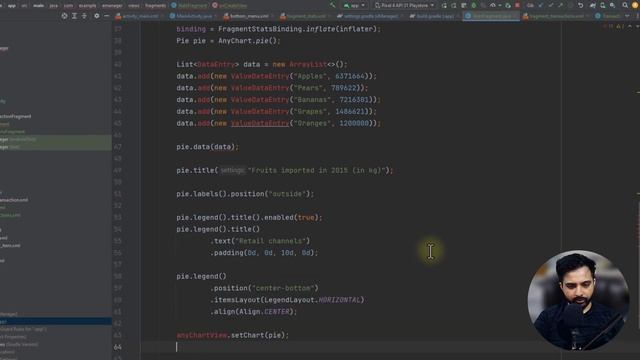The height and width of the screenshot is (360, 640).
Task: Click the Select Opened File target icon
Action: tap(64, 16)
